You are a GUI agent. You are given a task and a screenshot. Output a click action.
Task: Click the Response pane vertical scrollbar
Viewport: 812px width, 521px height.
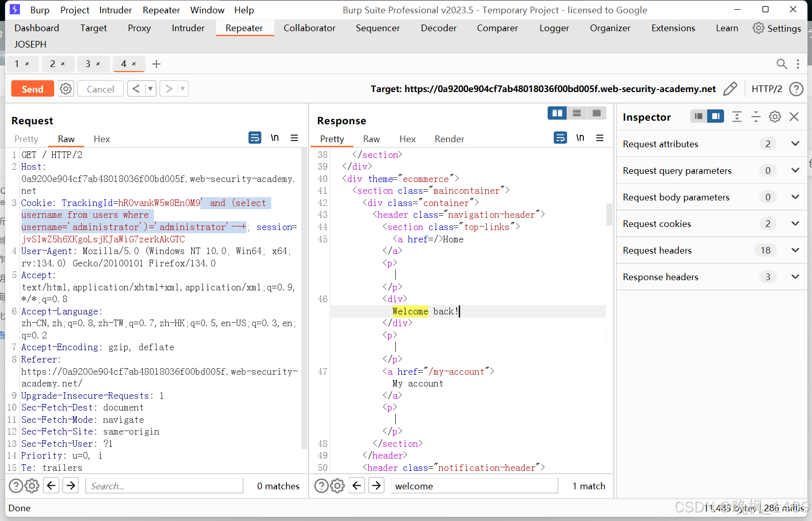(609, 215)
